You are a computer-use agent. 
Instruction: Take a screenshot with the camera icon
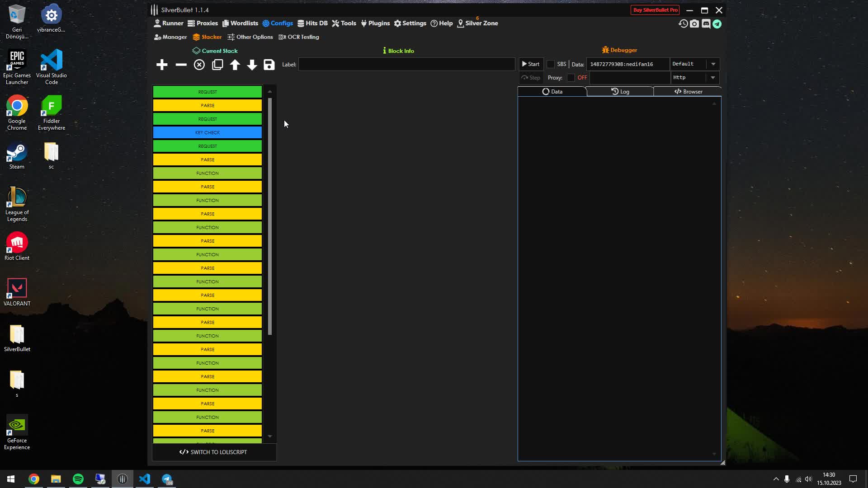point(694,23)
